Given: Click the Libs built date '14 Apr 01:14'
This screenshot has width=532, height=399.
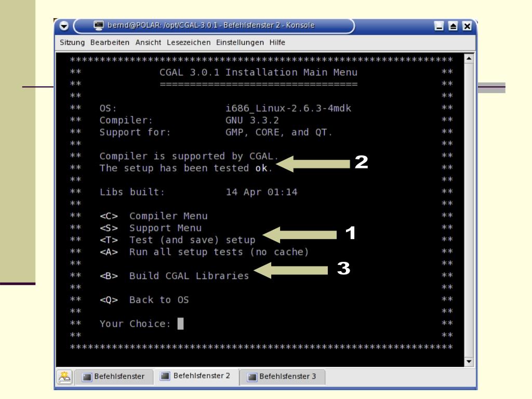Looking at the screenshot, I should click(x=262, y=192).
